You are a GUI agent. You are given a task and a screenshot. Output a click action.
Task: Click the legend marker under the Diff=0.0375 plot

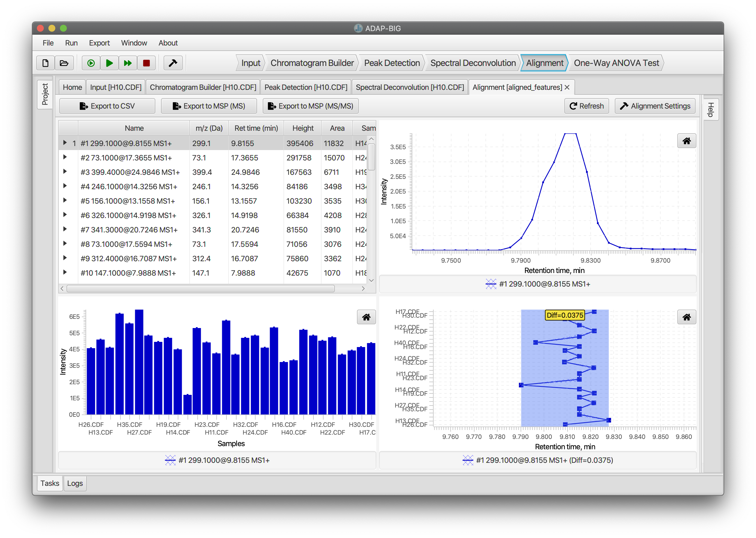[468, 460]
